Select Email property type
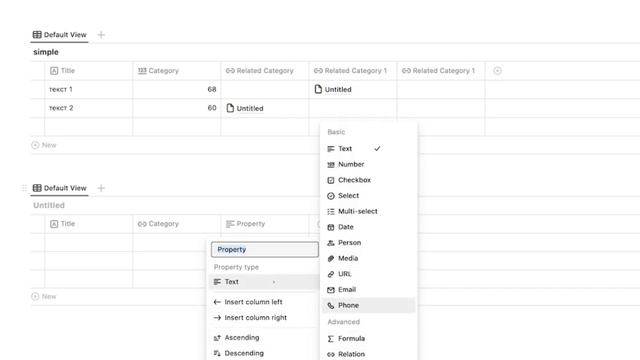640x360 pixels. coord(369,289)
